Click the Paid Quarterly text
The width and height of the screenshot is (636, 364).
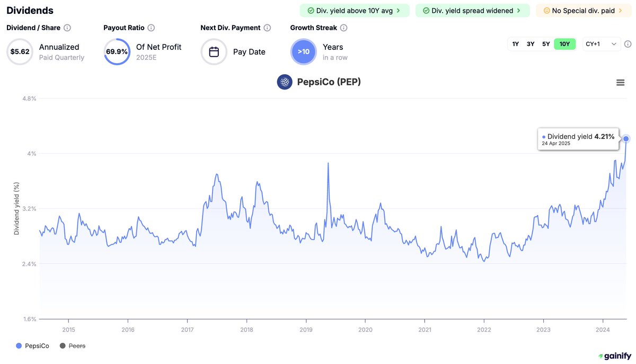click(x=61, y=57)
